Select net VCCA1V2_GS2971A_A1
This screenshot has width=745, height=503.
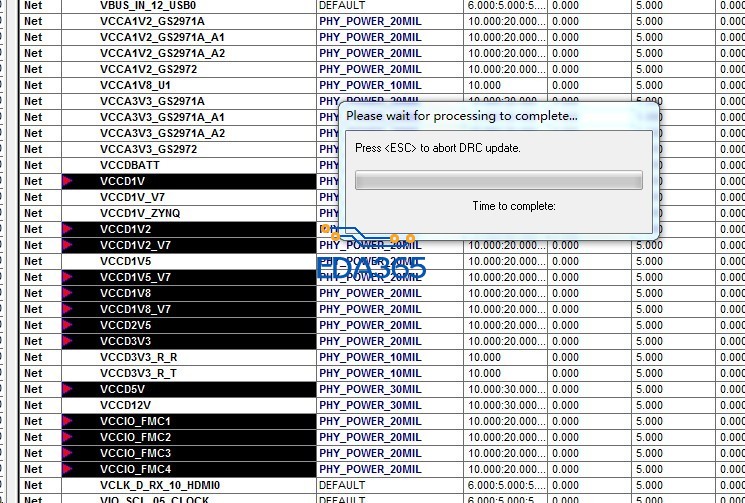coord(162,37)
